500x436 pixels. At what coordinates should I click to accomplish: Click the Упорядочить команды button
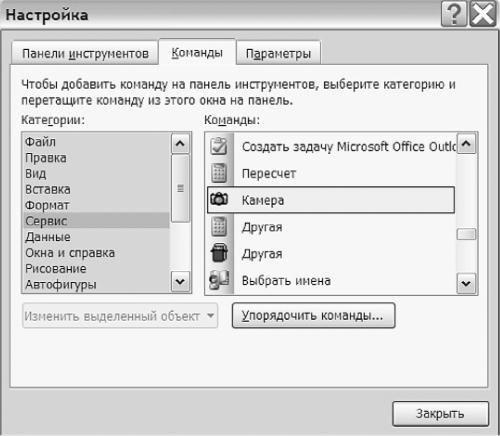(313, 315)
